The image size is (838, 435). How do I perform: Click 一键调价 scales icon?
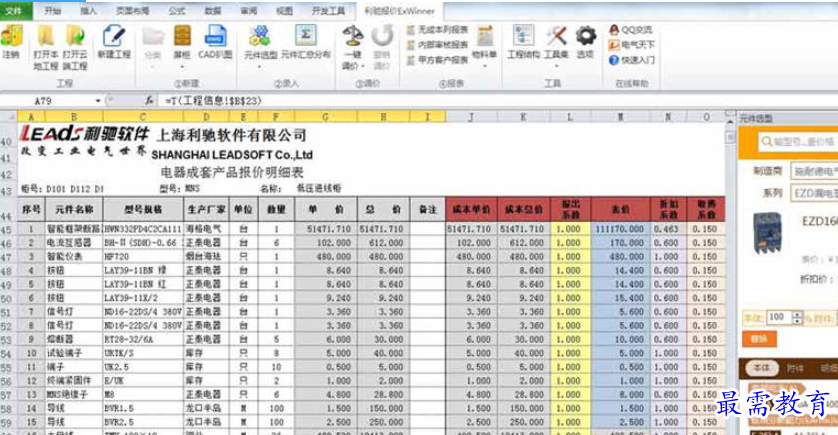pos(353,36)
